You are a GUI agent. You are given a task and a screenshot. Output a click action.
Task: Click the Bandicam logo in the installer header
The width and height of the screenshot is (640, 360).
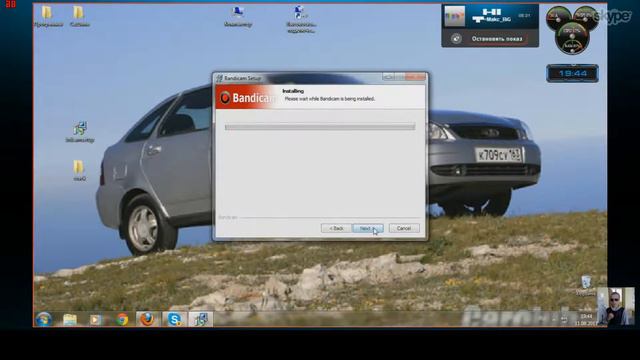pos(247,98)
